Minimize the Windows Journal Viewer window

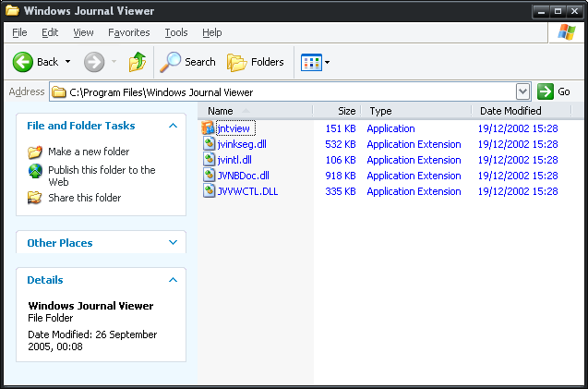pyautogui.click(x=541, y=11)
